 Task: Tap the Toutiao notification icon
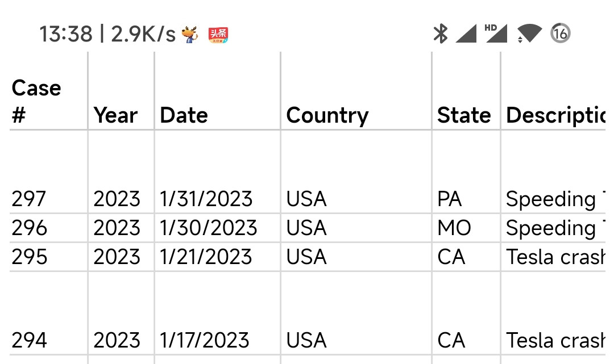[x=218, y=35]
